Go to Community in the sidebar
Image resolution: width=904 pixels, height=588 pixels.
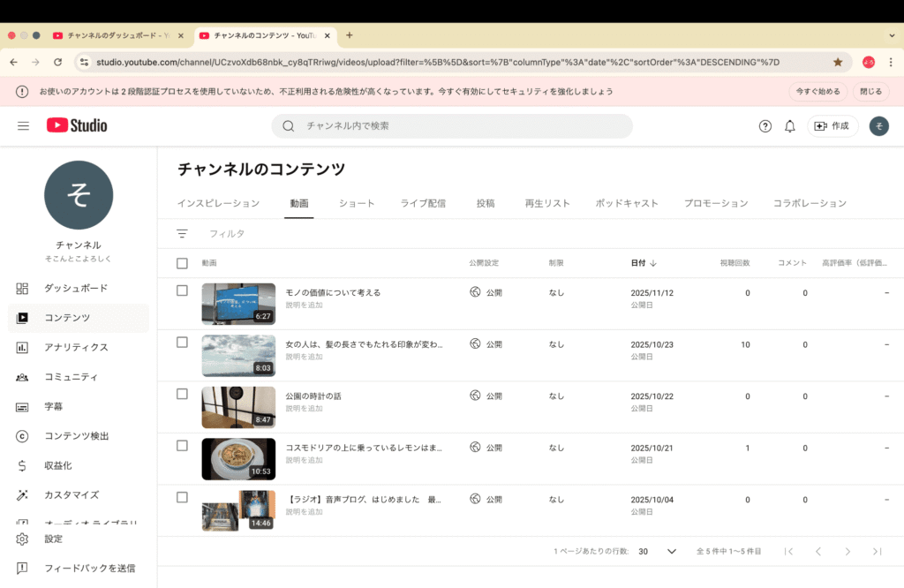tap(71, 377)
